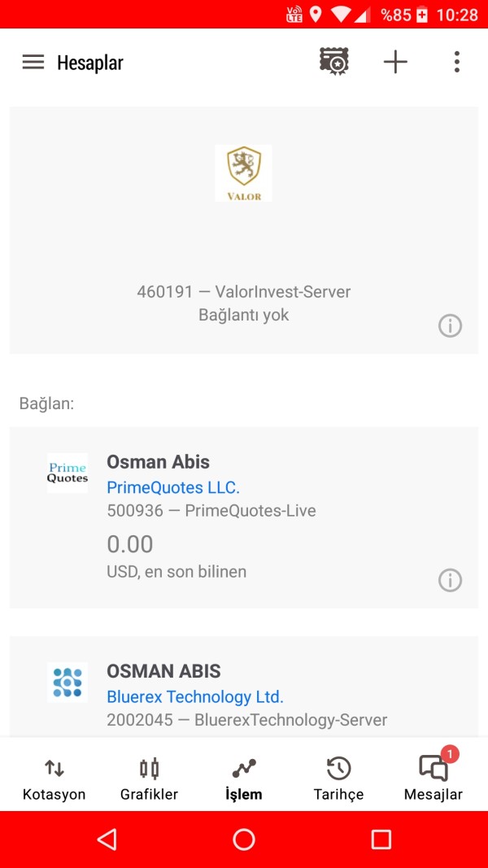Image resolution: width=488 pixels, height=868 pixels.
Task: Open the Tarihçe history tab
Action: click(x=338, y=779)
